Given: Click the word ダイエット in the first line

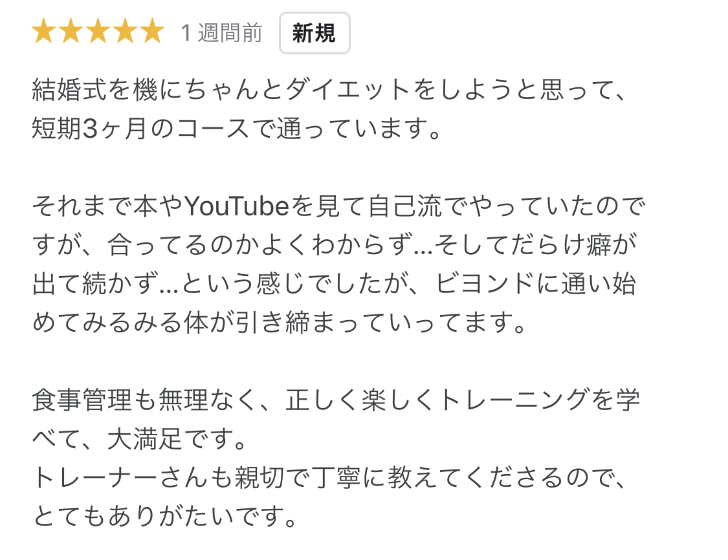Looking at the screenshot, I should coord(347,89).
